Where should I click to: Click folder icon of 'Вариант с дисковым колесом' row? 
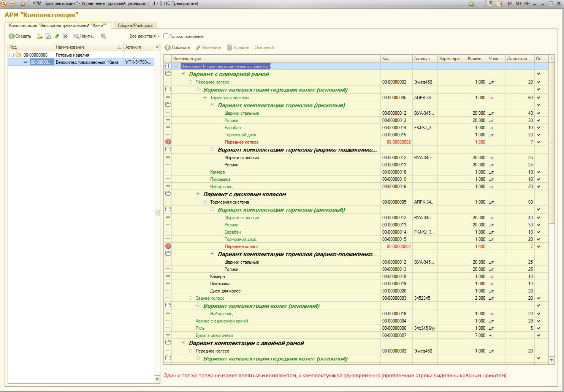(168, 194)
